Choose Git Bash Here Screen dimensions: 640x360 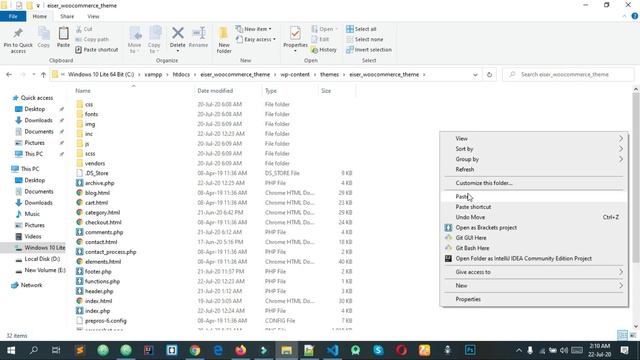coord(534,248)
